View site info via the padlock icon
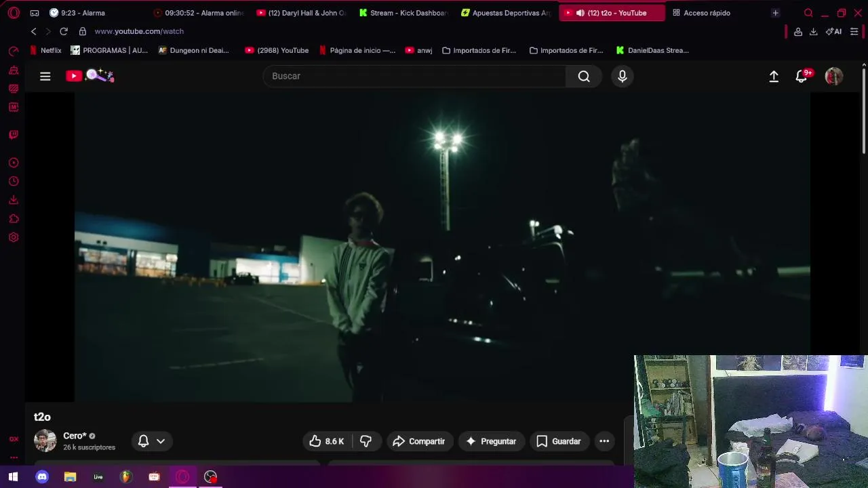 coord(83,31)
